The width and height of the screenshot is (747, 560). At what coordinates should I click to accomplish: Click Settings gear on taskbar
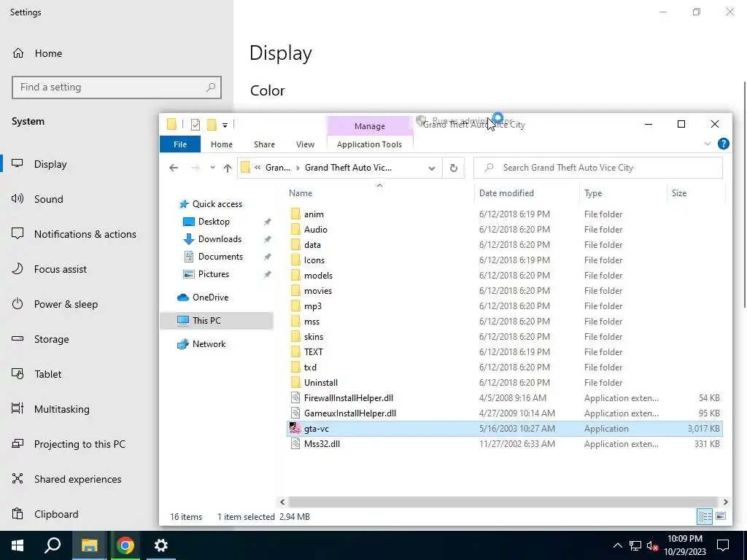pyautogui.click(x=161, y=545)
